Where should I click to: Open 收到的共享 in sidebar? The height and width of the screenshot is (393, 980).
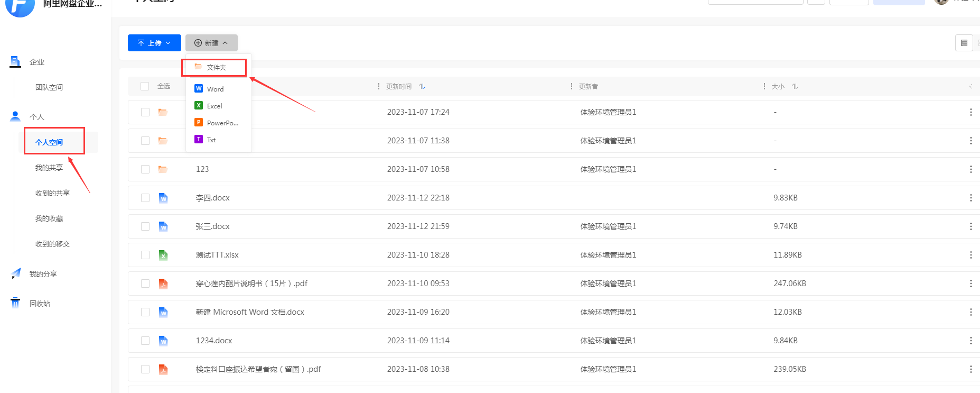pos(52,193)
